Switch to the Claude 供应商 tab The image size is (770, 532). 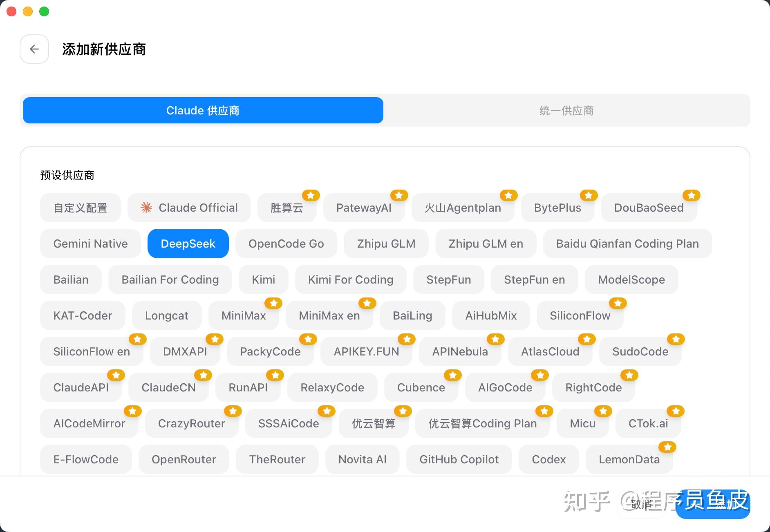[203, 110]
